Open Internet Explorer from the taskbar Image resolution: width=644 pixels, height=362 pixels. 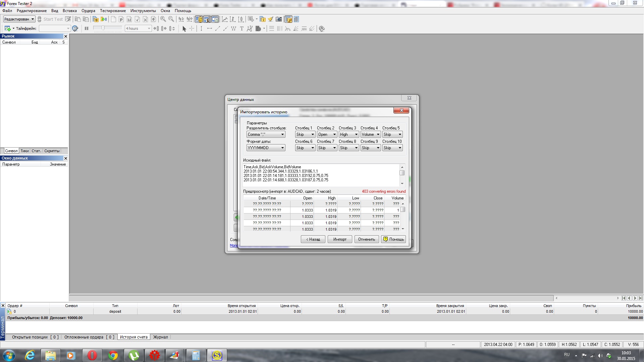tap(30, 355)
